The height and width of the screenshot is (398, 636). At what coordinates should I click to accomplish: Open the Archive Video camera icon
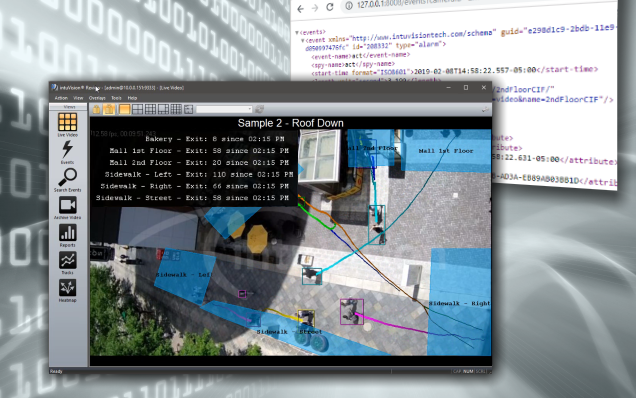pos(67,205)
